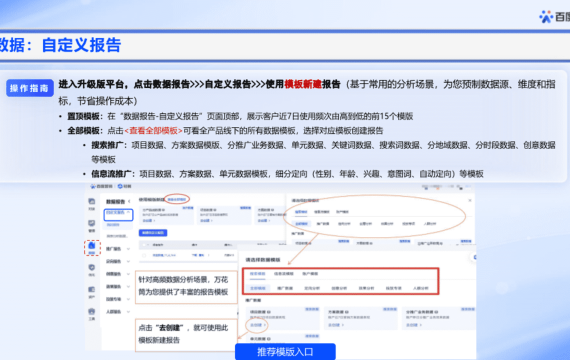The width and height of the screenshot is (570, 360).
Task: Click 去创建 on the first pinned template card
Action: (x=149, y=221)
